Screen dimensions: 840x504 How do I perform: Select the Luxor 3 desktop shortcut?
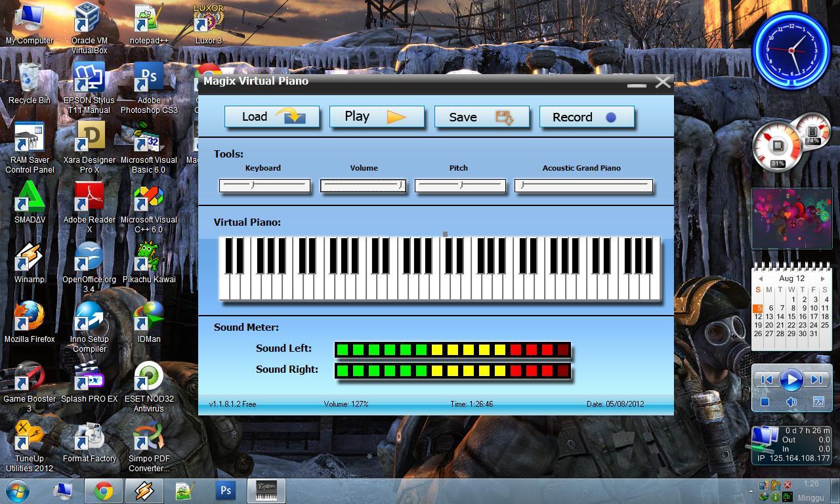coord(209,24)
